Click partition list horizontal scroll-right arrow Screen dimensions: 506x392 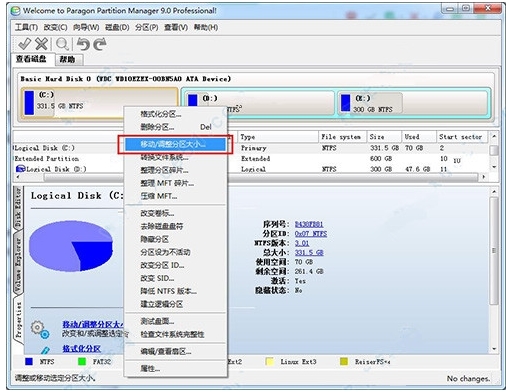coord(484,177)
